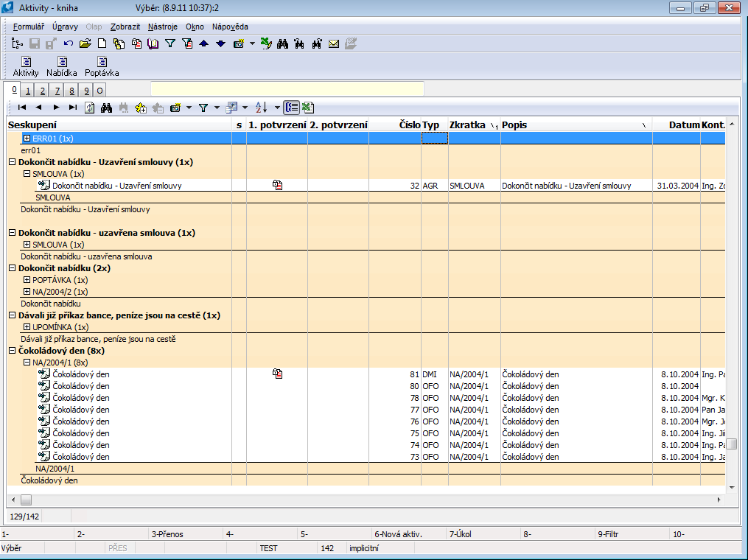The height and width of the screenshot is (560, 748).
Task: Click the open book icon in toolbar
Action: coord(153,44)
